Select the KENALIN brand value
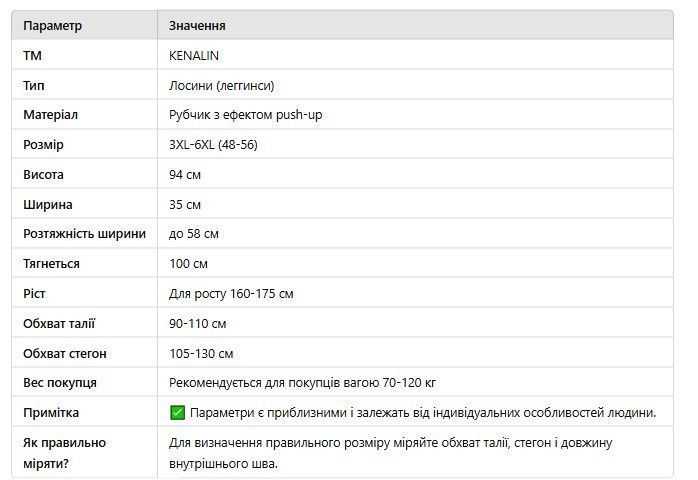698x480 pixels. (194, 56)
